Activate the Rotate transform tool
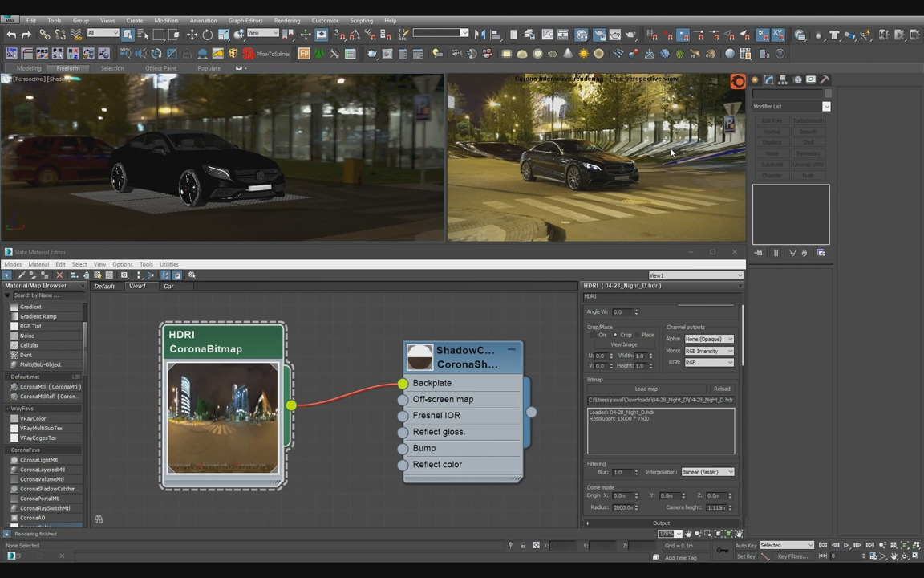The image size is (924, 578). pyautogui.click(x=208, y=35)
